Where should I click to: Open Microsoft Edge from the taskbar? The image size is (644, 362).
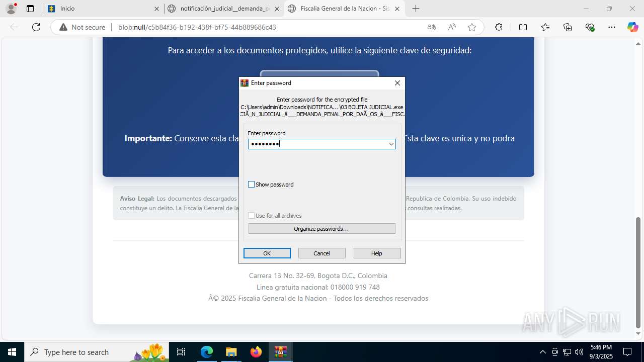(x=207, y=352)
